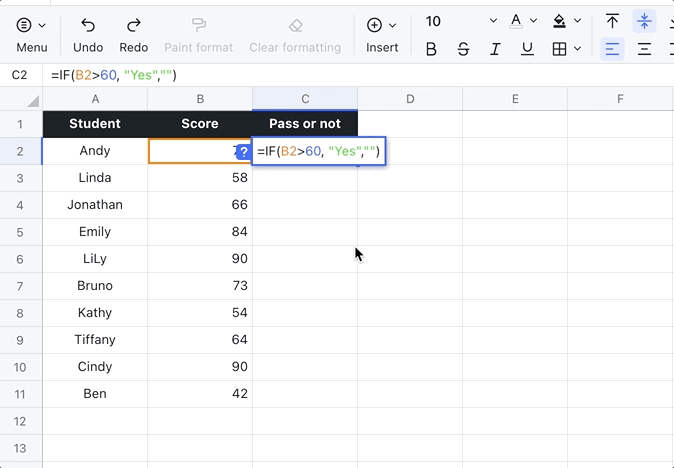Expand the text color dropdown arrow
This screenshot has height=468, width=674.
tap(536, 21)
